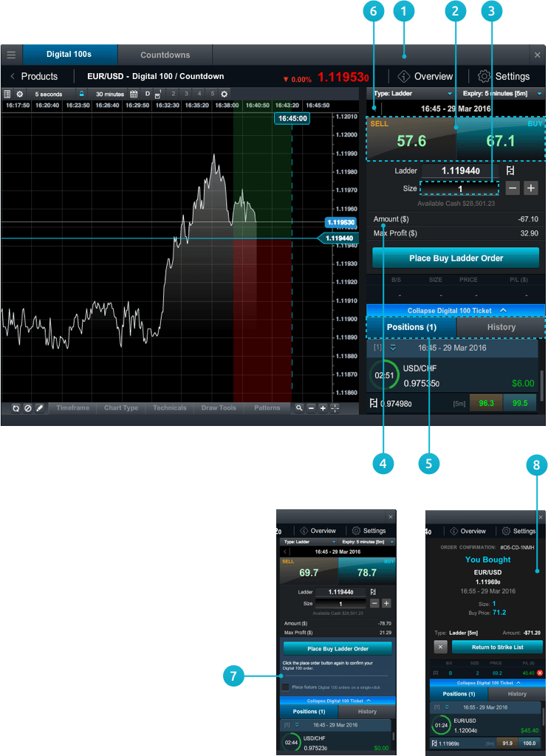
Task: Decrease size with the minus button
Action: click(513, 188)
